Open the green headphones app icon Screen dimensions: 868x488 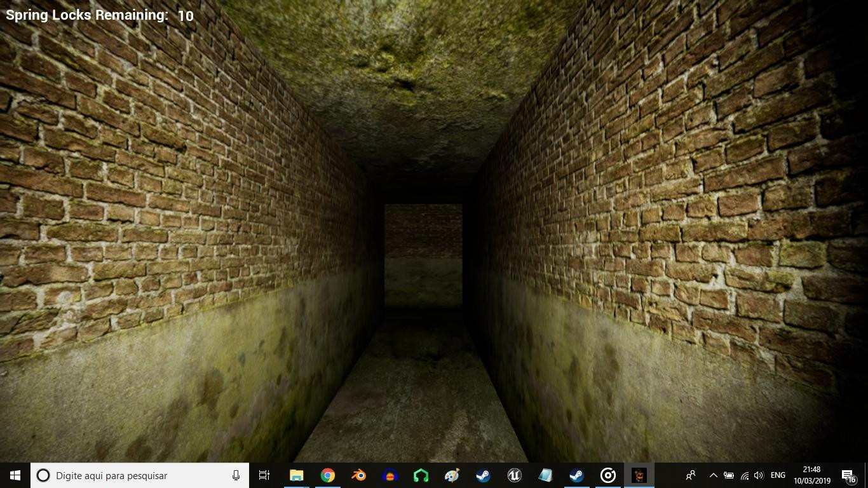[421, 475]
